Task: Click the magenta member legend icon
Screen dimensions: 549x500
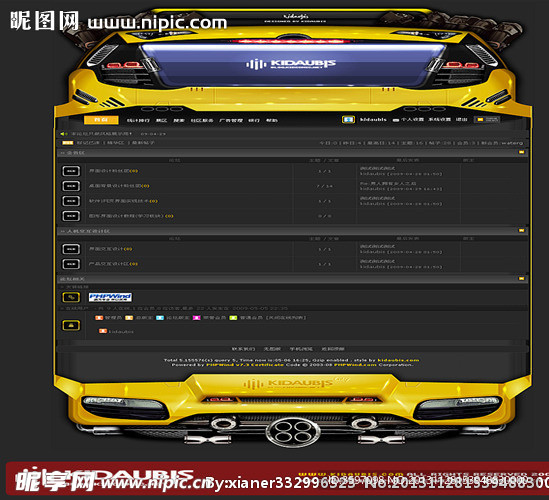Action: (x=197, y=318)
